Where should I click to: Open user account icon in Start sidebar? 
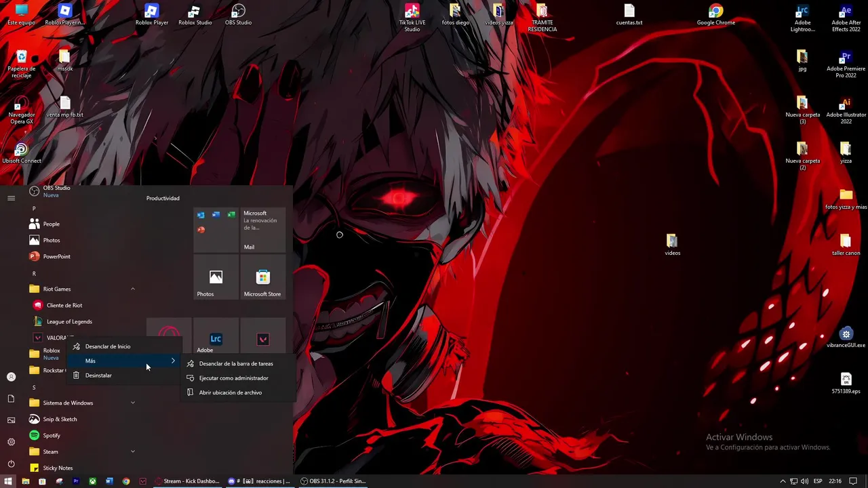click(x=11, y=377)
